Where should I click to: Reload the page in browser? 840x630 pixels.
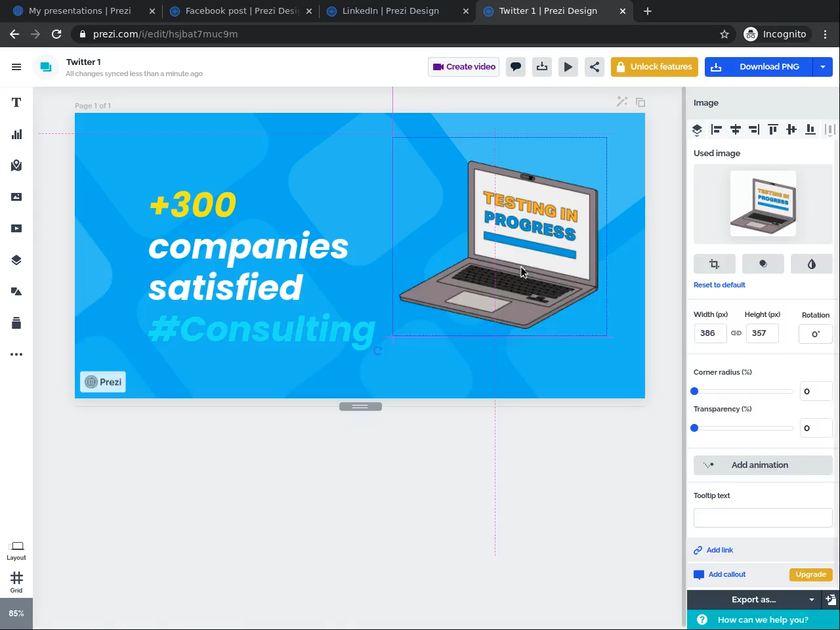pyautogui.click(x=56, y=34)
